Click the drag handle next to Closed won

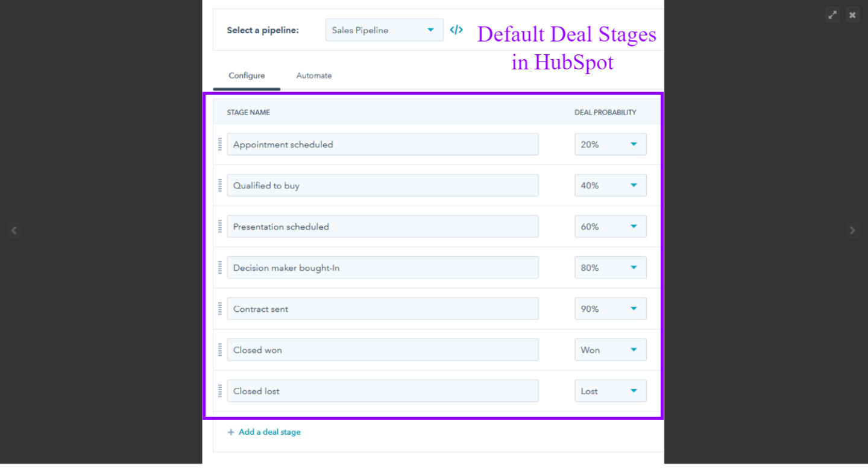click(220, 349)
